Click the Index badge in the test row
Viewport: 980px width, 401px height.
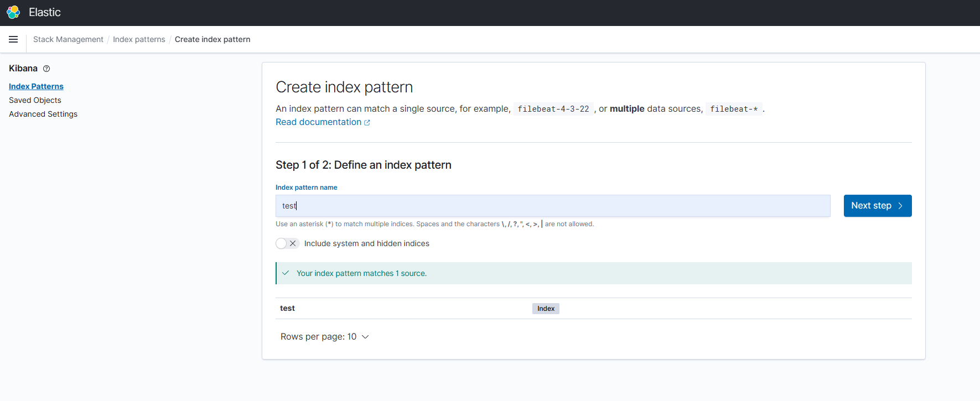point(546,309)
